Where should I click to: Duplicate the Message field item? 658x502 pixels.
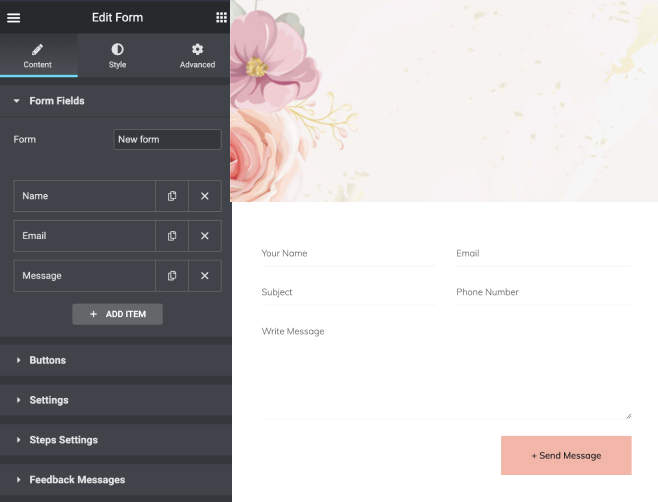tap(172, 276)
